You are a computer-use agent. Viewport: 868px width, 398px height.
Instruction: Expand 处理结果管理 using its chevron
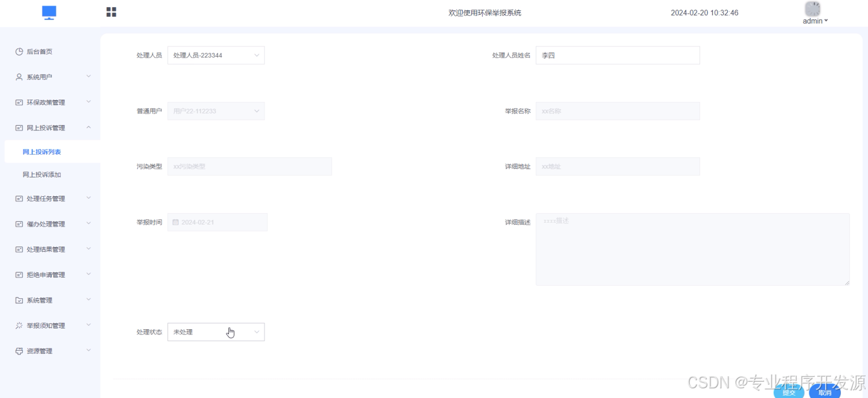[89, 249]
